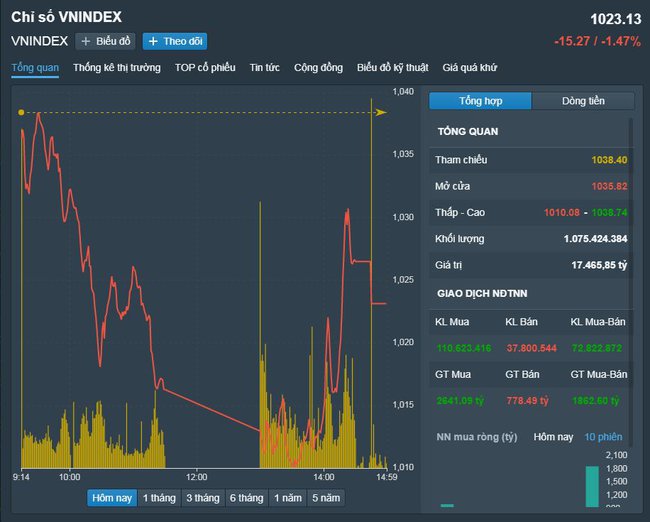Set chart range to 6 tháng
Screen dimensions: 650x522
click(247, 498)
